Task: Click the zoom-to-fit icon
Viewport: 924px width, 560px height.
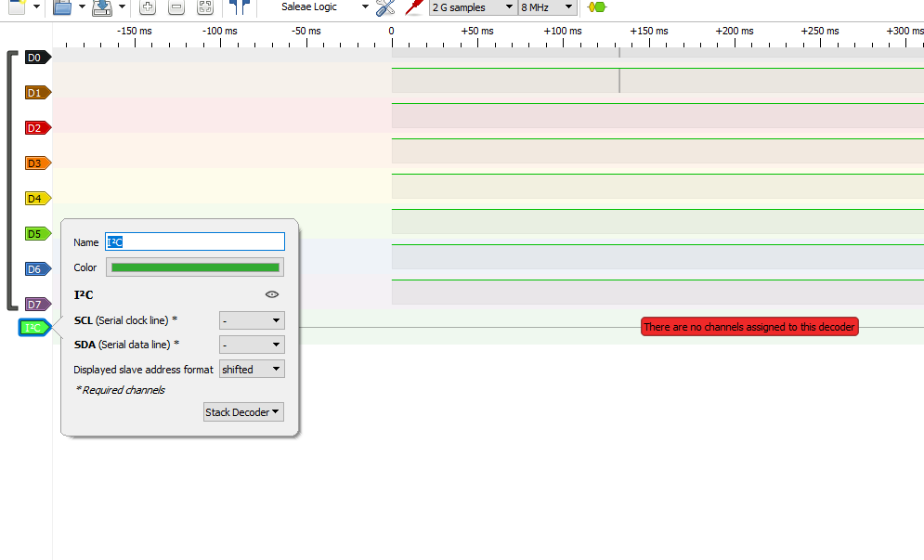Action: (205, 7)
